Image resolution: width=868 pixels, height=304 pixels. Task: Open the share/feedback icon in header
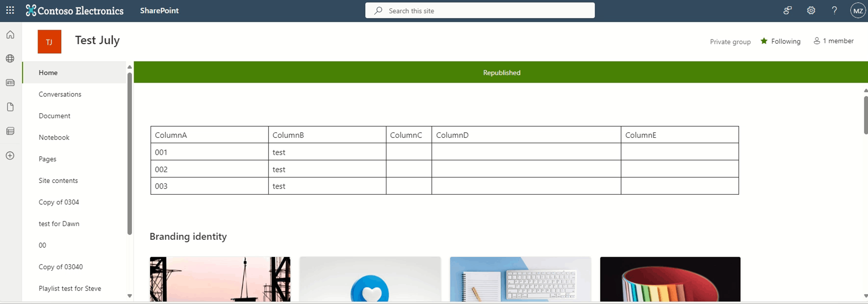[787, 10]
